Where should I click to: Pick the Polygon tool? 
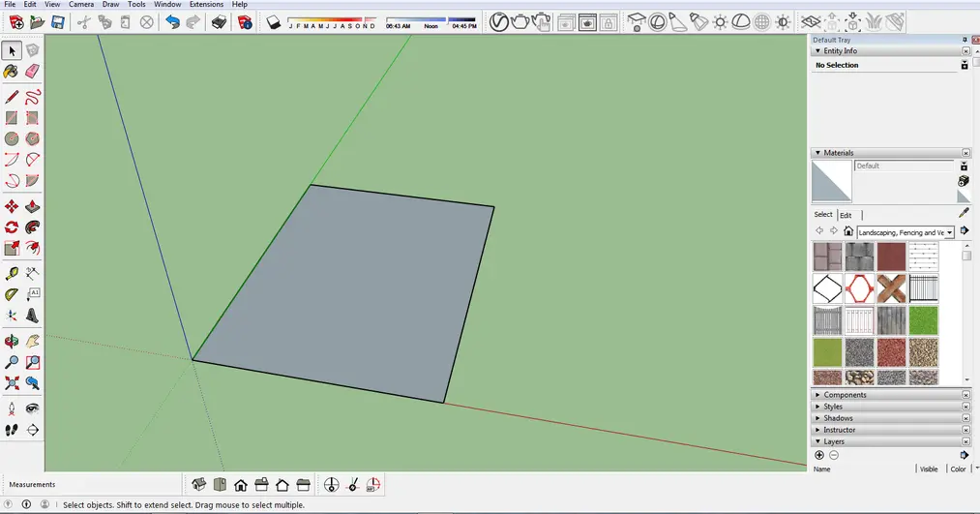(x=33, y=138)
